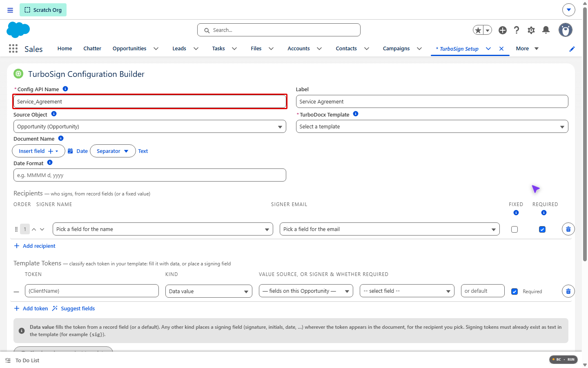Delete the {ClientName} token row
The image size is (588, 368).
click(x=568, y=291)
